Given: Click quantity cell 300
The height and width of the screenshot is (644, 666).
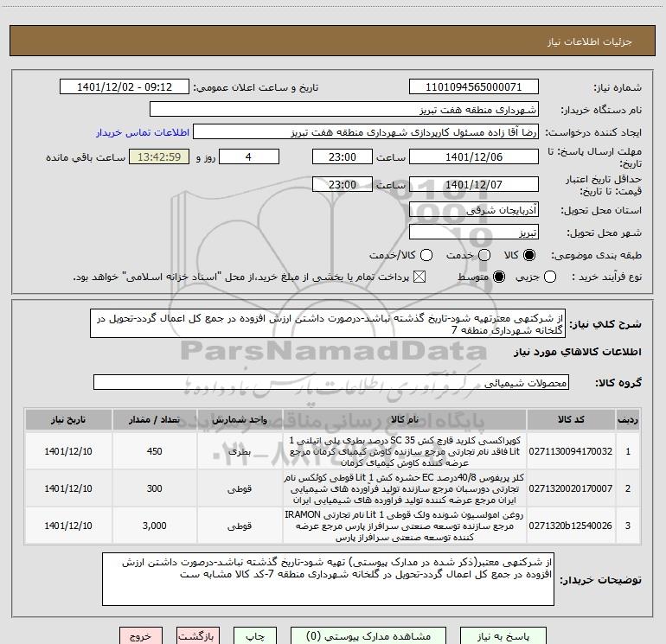Looking at the screenshot, I should tap(155, 488).
